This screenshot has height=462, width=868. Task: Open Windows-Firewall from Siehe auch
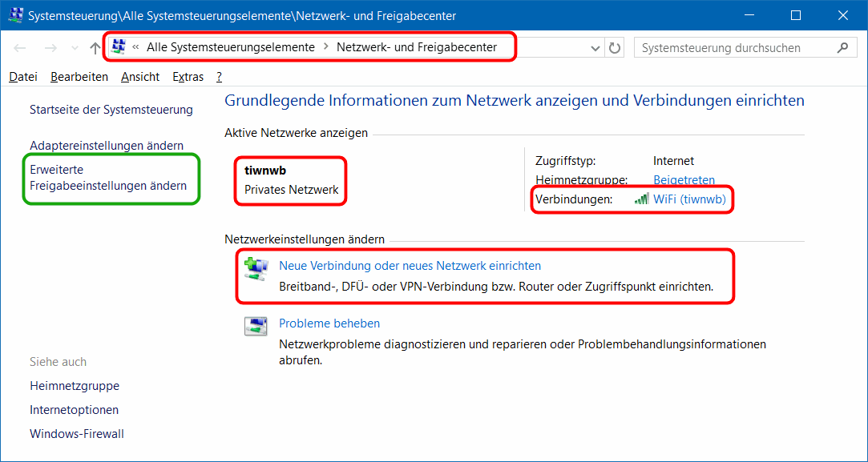coord(77,434)
